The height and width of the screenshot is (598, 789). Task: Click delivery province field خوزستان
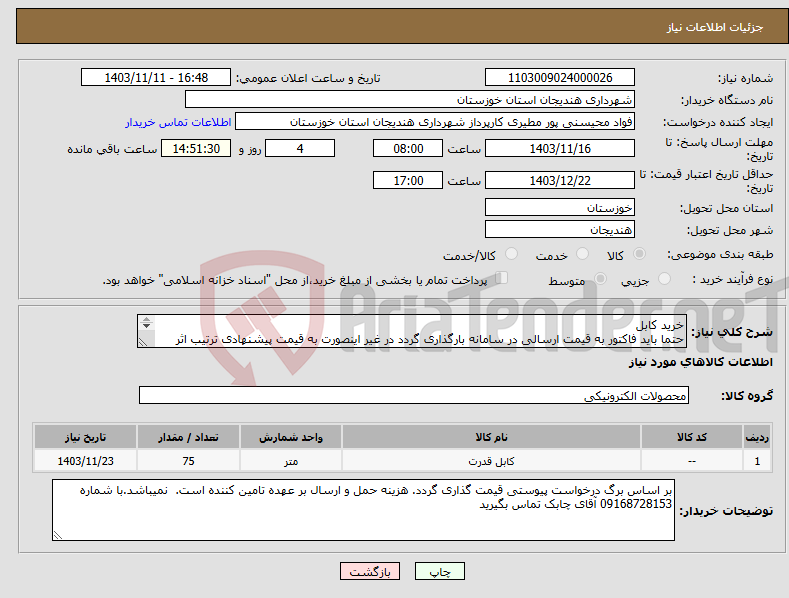(x=560, y=207)
